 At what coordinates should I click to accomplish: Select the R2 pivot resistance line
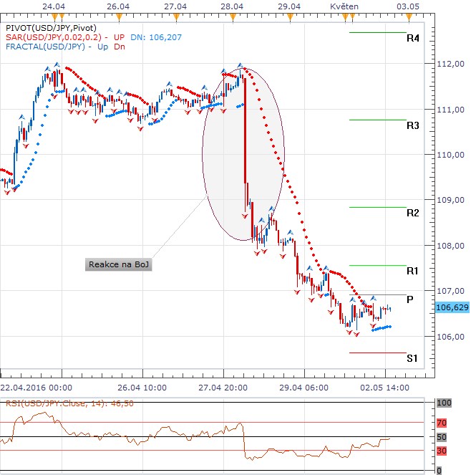pyautogui.click(x=377, y=207)
